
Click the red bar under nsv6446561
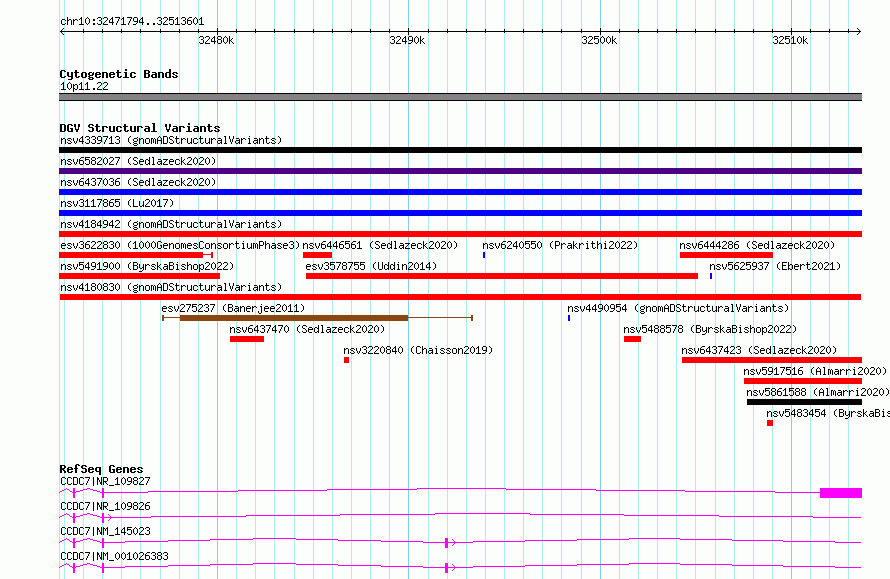tap(317, 255)
